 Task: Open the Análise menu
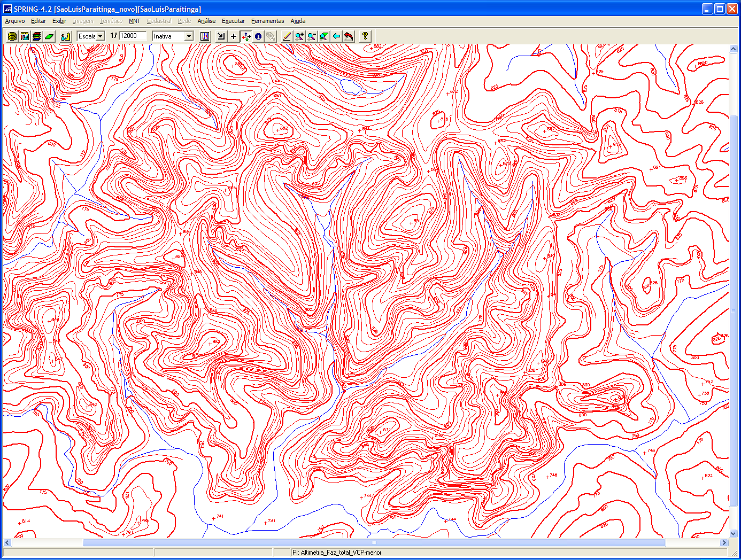[207, 21]
